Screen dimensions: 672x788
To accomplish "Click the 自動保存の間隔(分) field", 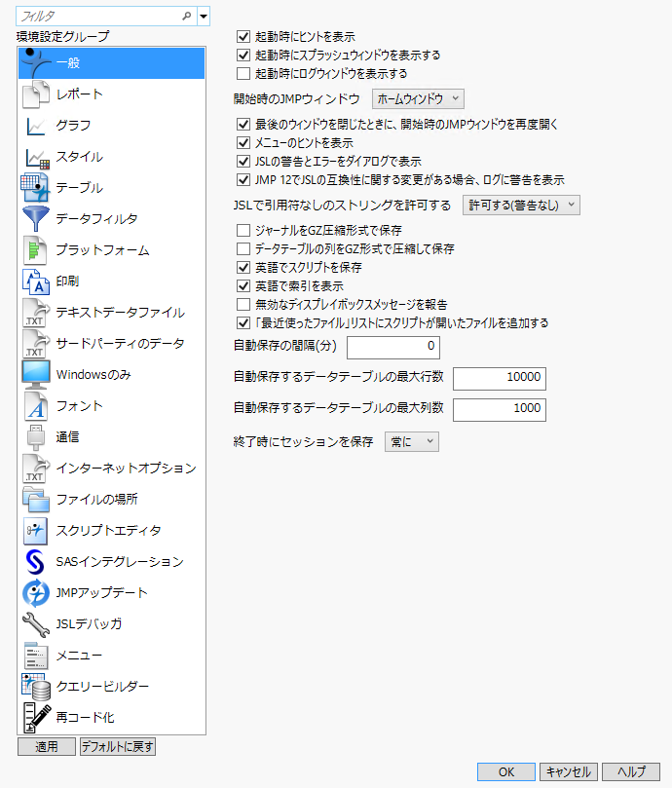I will coord(393,348).
